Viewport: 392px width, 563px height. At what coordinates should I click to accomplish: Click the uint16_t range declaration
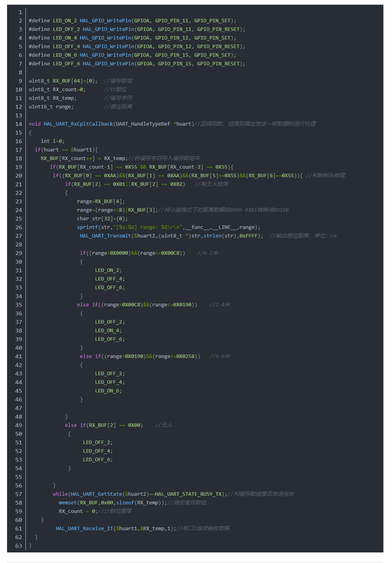click(x=51, y=107)
